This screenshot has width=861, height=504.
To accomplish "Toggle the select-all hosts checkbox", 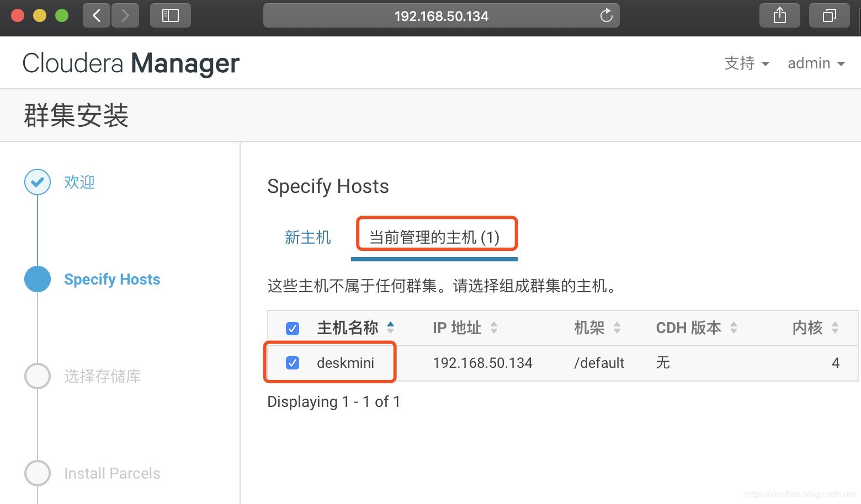I will [x=293, y=329].
